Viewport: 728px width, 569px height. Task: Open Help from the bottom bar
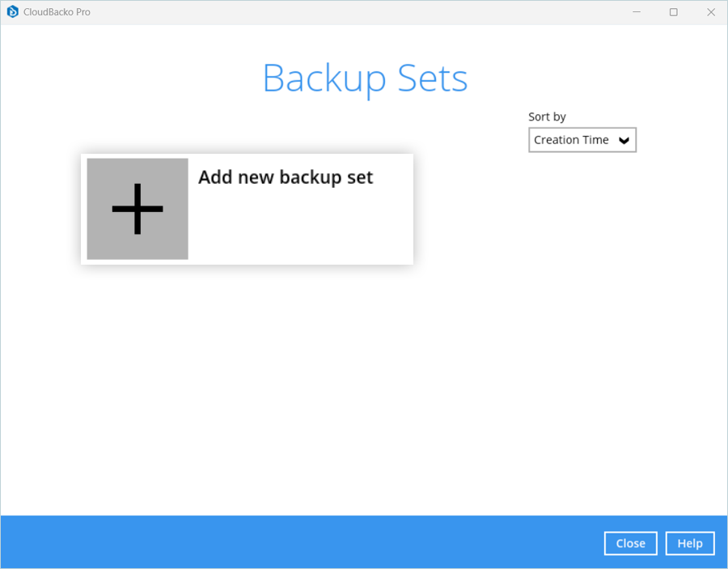[689, 543]
